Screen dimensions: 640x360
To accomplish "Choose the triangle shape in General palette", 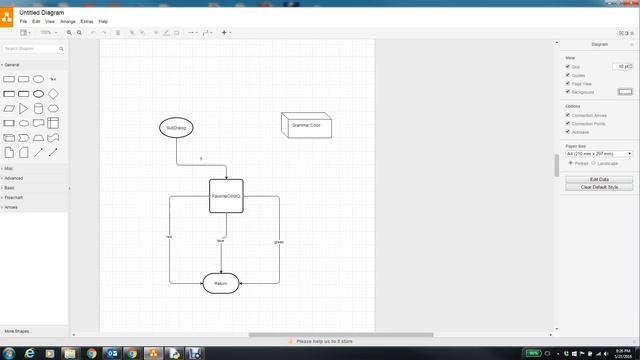I will coord(24,109).
